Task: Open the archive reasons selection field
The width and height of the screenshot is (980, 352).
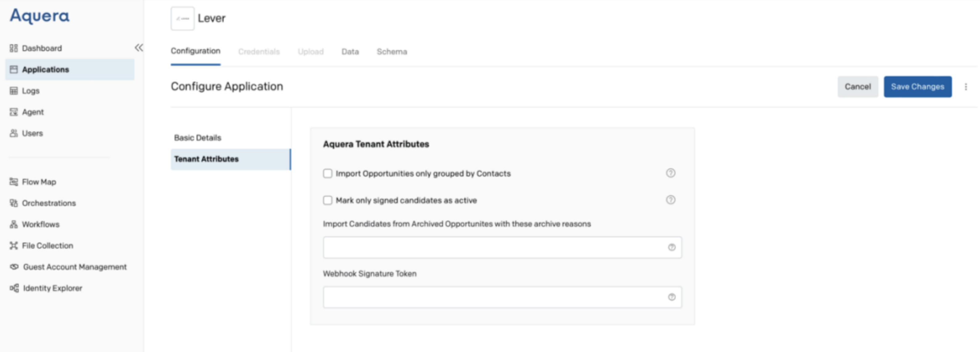Action: [495, 247]
